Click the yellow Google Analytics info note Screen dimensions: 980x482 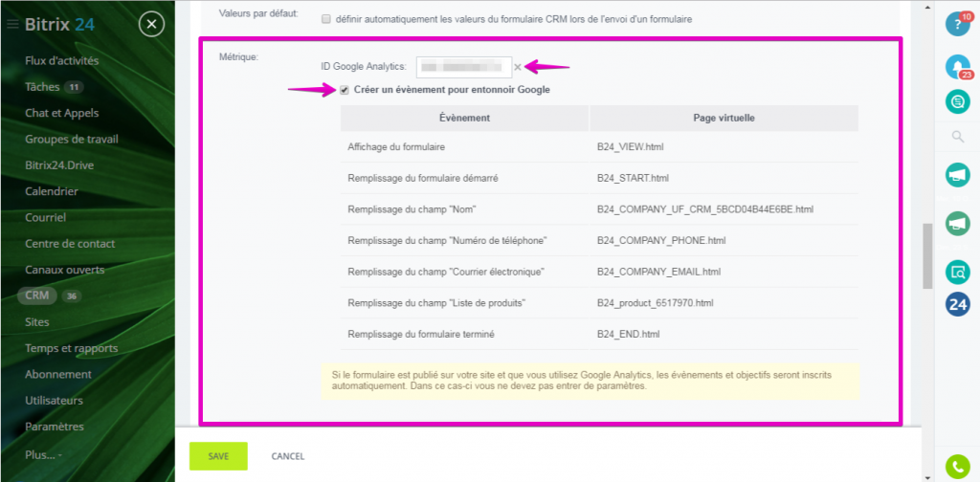[590, 381]
